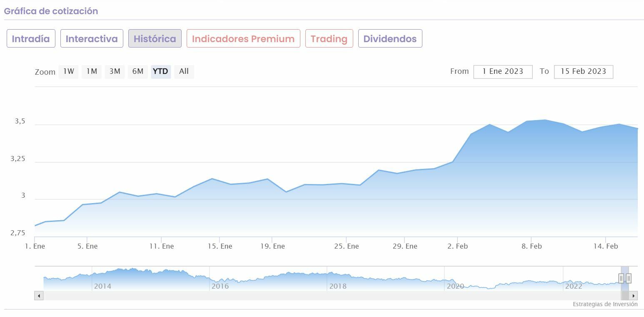The image size is (644, 317).
Task: Choose the 6M zoom range
Action: click(x=138, y=71)
